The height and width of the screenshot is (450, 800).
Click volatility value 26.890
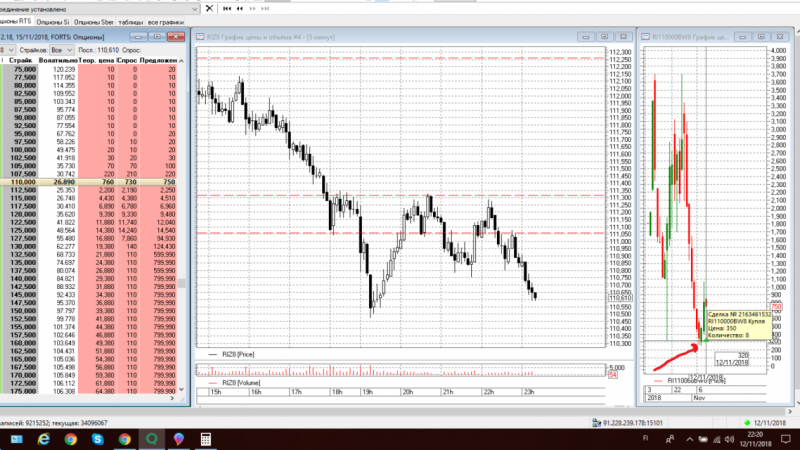tap(64, 182)
